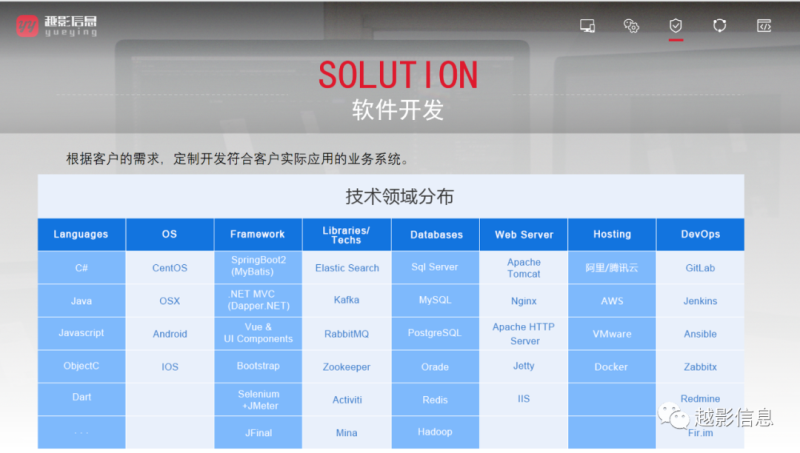The height and width of the screenshot is (453, 800).
Task: Click the Languages column header
Action: (x=81, y=234)
